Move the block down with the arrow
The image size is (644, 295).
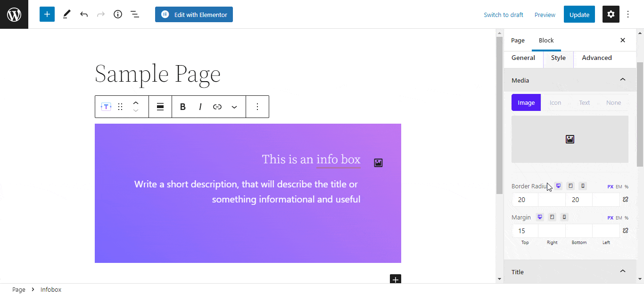tap(136, 111)
